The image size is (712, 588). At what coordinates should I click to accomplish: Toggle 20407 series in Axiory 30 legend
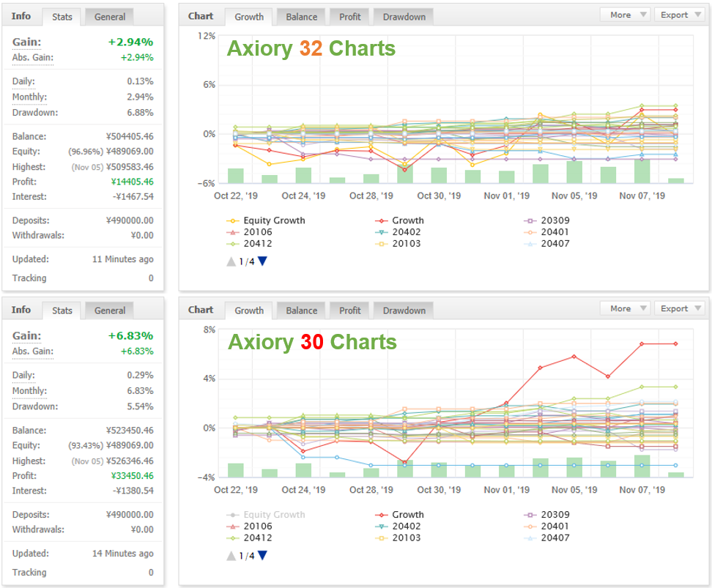546,538
